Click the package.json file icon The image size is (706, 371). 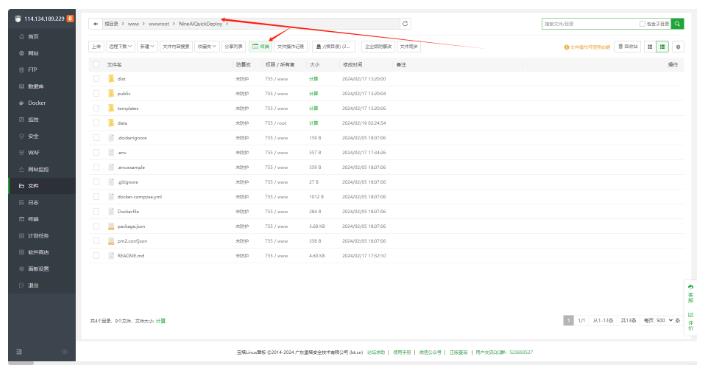[x=111, y=226]
